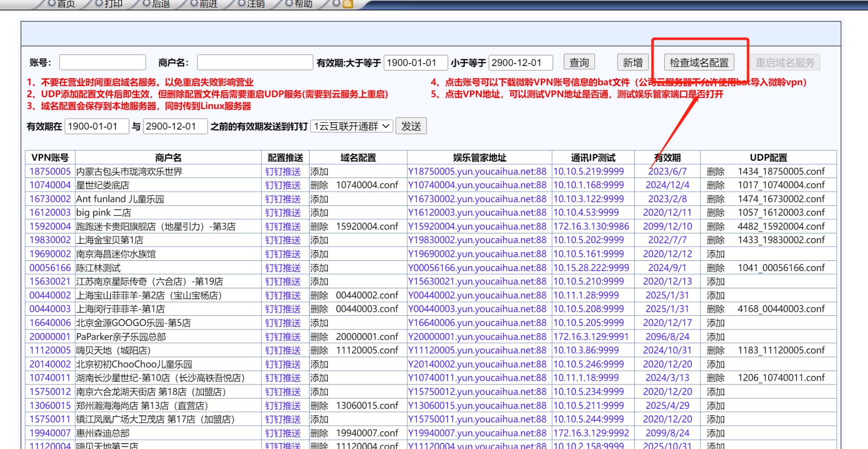868x449 pixels.
Task: Go forward using the 前进 tab
Action: click(x=204, y=4)
